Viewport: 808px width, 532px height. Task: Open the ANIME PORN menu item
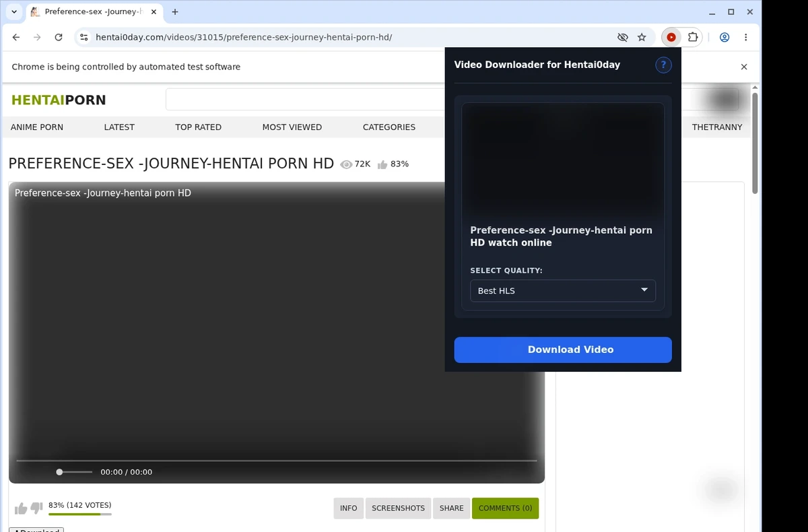tap(37, 127)
